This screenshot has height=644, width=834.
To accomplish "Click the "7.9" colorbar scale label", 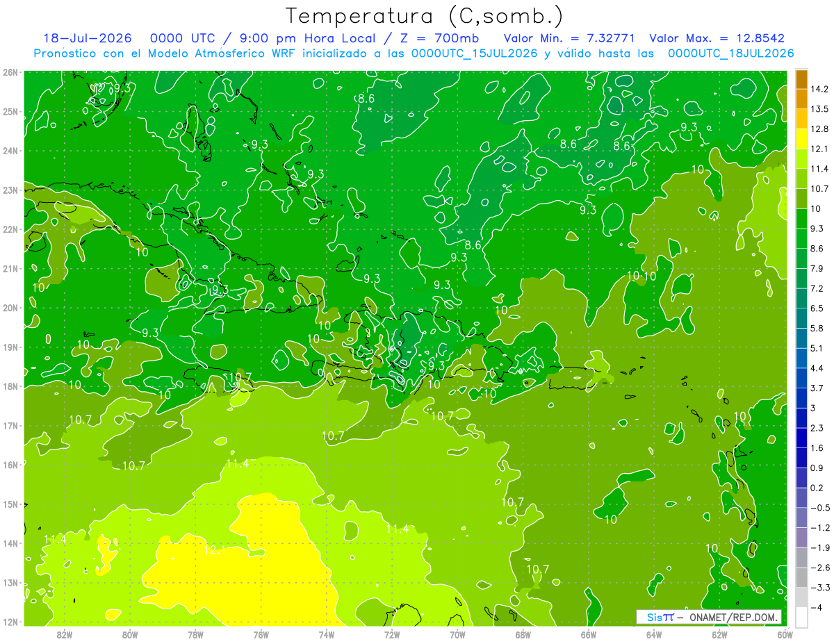I will [817, 268].
